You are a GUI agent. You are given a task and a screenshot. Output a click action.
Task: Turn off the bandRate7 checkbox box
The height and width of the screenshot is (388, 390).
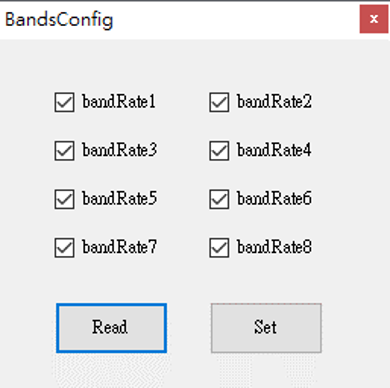pyautogui.click(x=64, y=248)
